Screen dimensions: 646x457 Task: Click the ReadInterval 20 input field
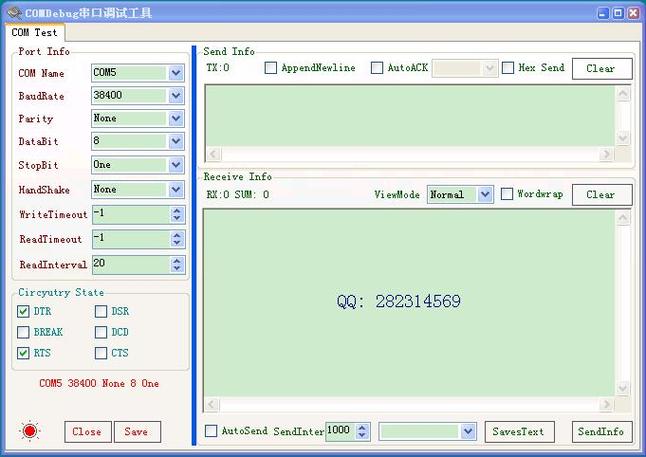click(x=131, y=265)
